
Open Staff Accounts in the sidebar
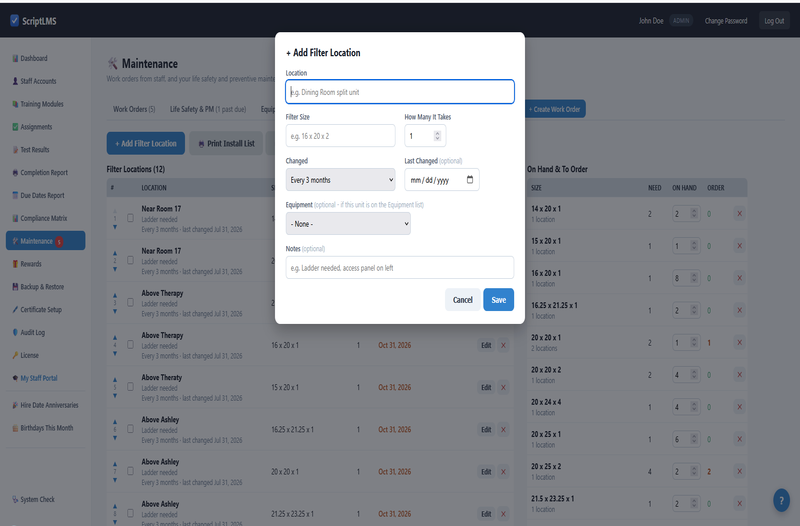(x=38, y=81)
